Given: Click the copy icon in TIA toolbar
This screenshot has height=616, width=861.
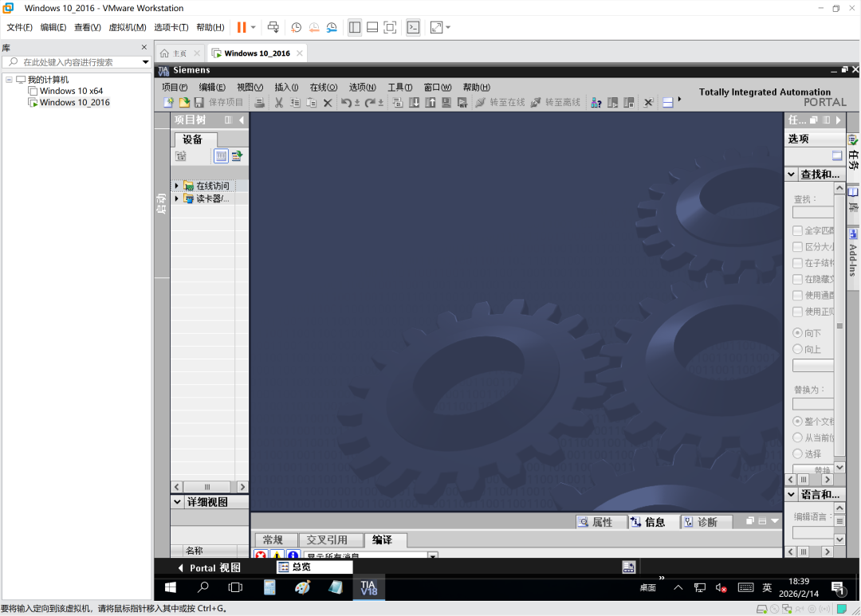Looking at the screenshot, I should click(x=295, y=103).
